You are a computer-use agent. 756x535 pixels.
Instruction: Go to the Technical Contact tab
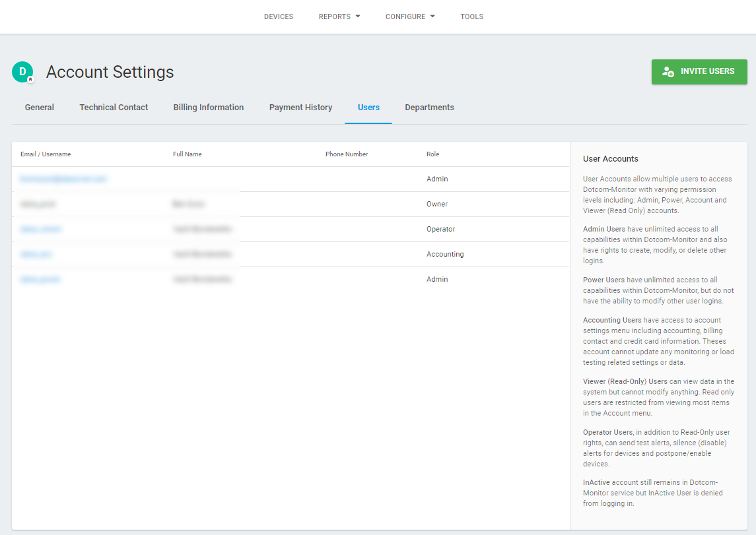click(114, 108)
